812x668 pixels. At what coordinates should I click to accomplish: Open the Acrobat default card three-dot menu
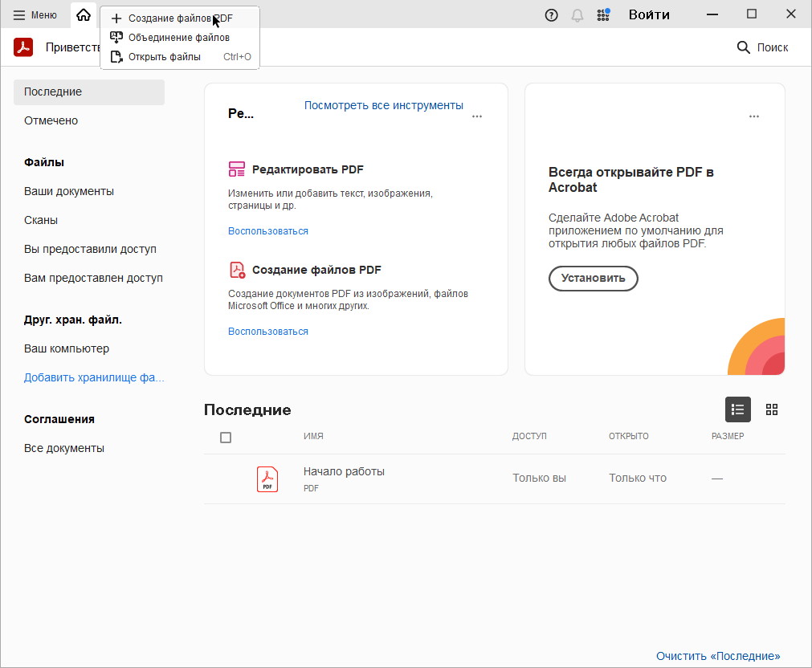coord(754,116)
